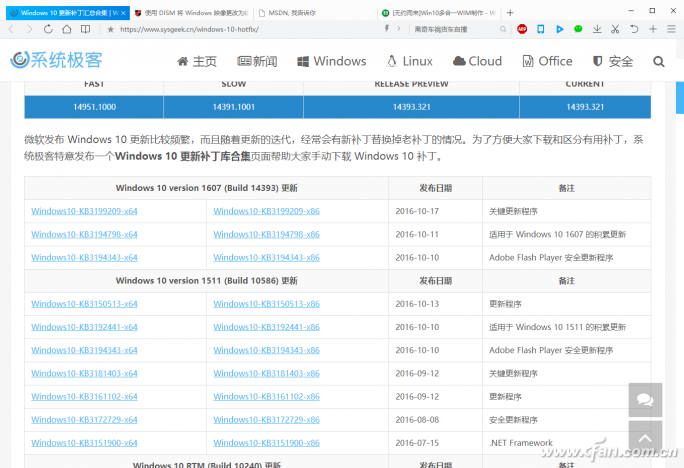Open a new browser tab

tap(510, 13)
